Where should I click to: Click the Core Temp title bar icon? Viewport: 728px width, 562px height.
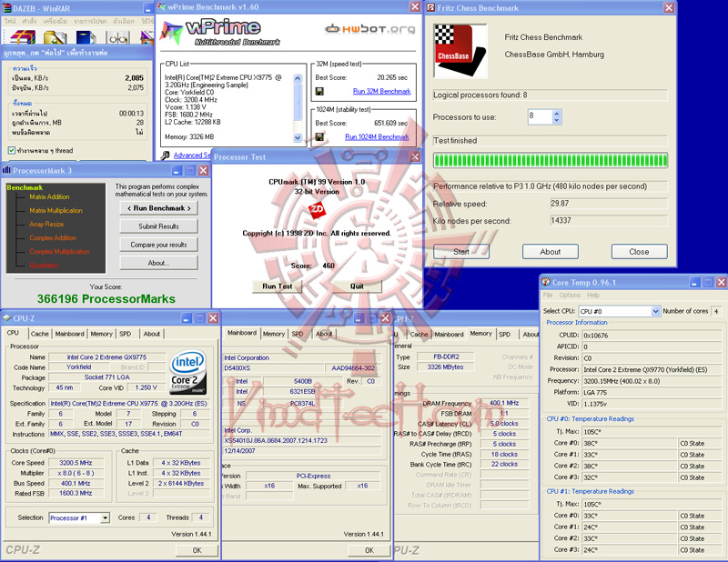[546, 282]
